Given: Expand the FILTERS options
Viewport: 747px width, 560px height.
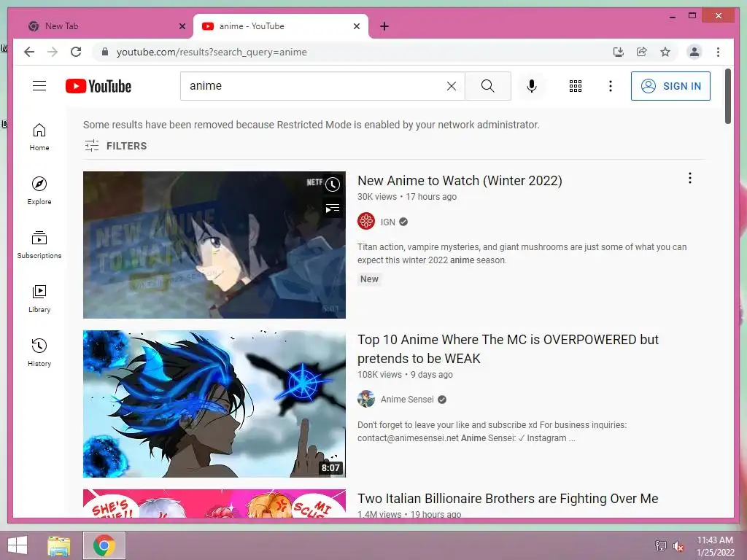Looking at the screenshot, I should (116, 146).
